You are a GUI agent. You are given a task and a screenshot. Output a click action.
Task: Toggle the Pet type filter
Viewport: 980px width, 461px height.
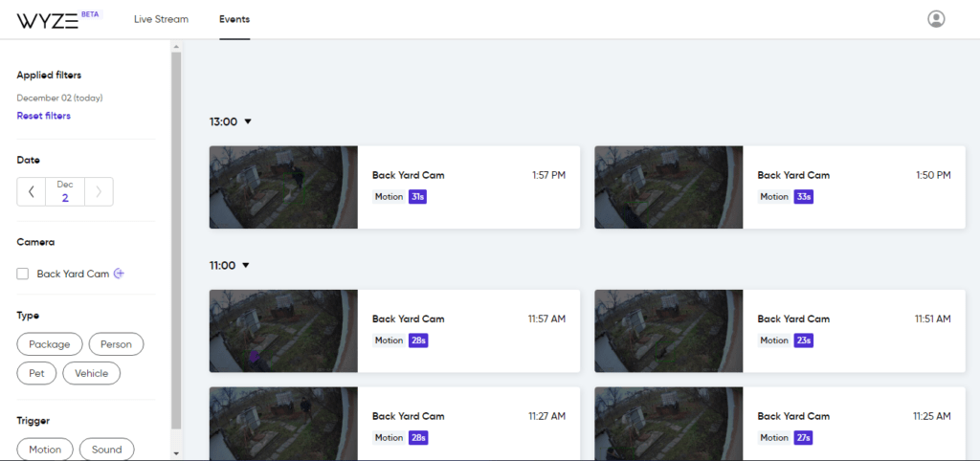tap(36, 374)
